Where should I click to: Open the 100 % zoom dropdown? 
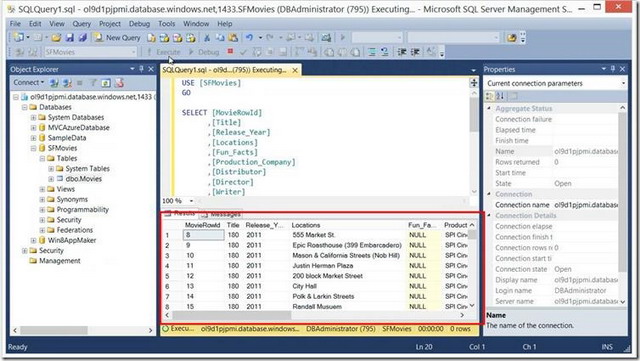(x=191, y=201)
